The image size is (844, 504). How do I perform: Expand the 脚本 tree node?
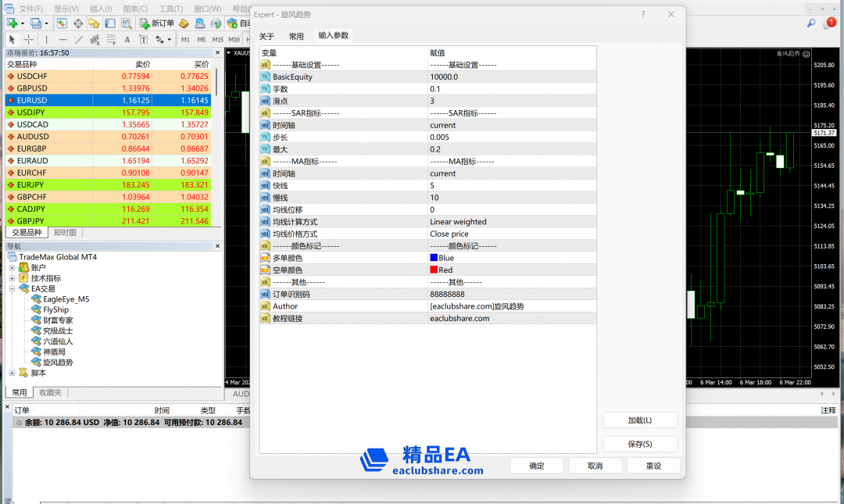(13, 374)
